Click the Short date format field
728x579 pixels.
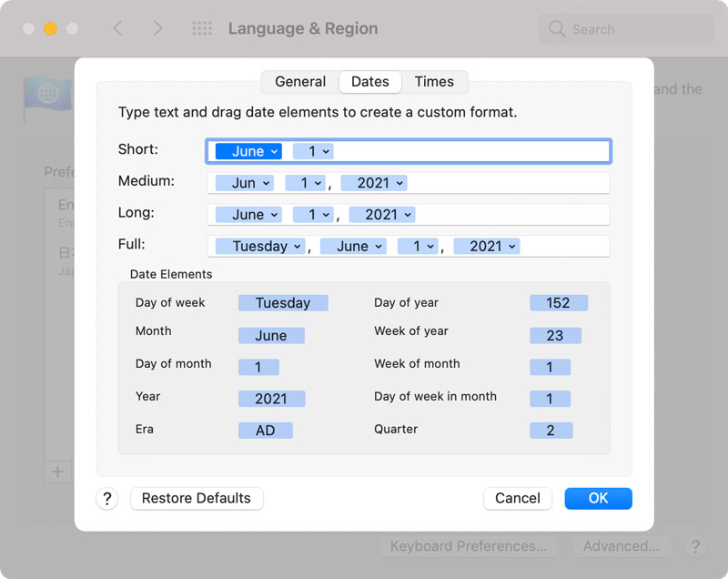point(408,151)
